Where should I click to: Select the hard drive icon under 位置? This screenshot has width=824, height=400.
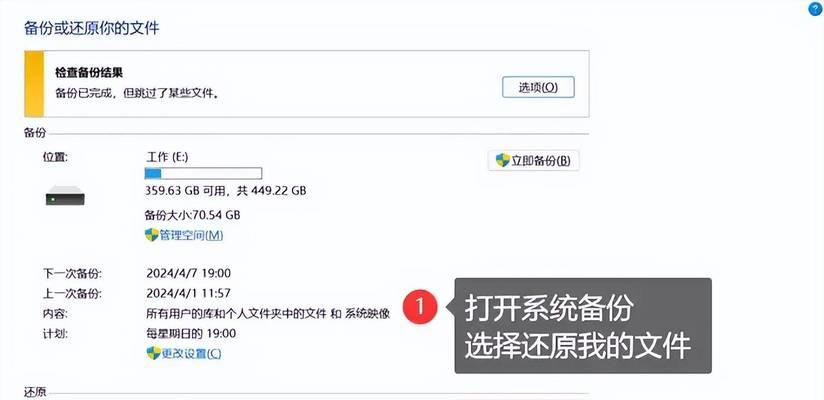point(65,196)
